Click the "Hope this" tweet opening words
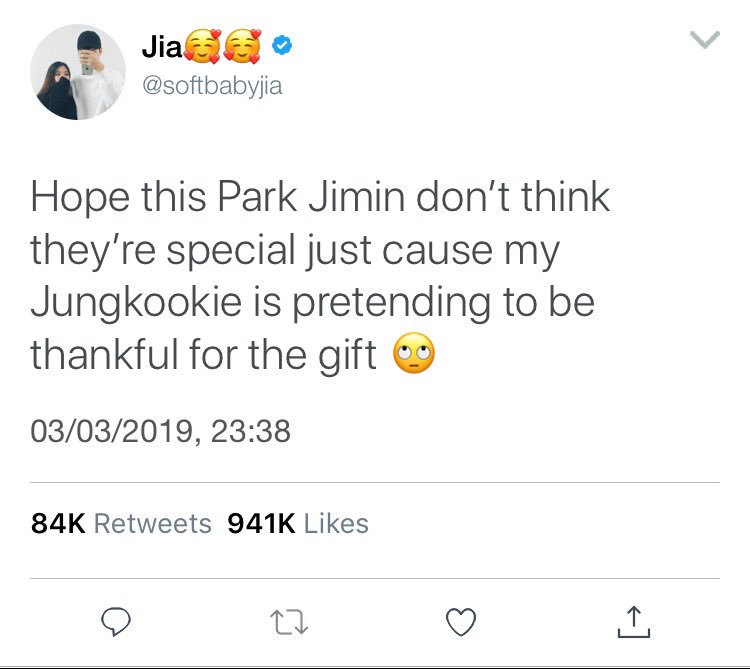The width and height of the screenshot is (750, 669). click(x=119, y=198)
